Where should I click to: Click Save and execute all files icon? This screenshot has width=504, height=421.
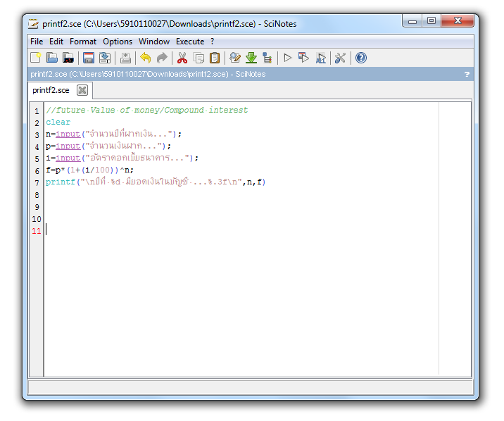[x=320, y=58]
